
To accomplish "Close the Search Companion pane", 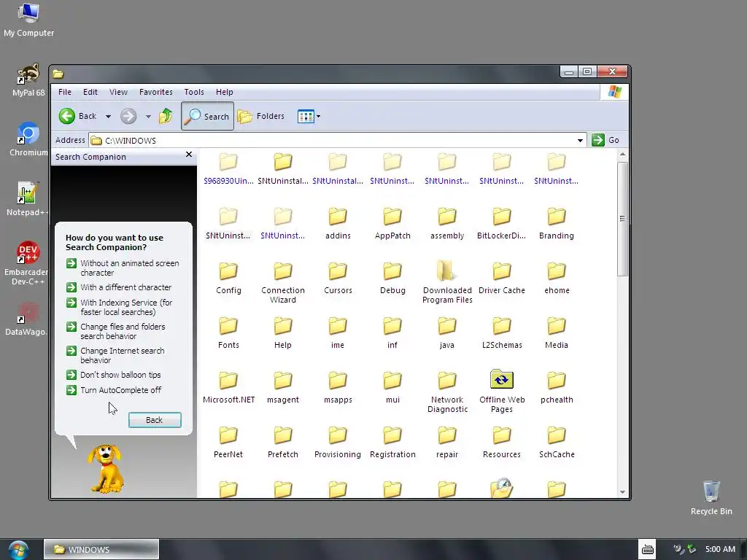I will tap(189, 155).
